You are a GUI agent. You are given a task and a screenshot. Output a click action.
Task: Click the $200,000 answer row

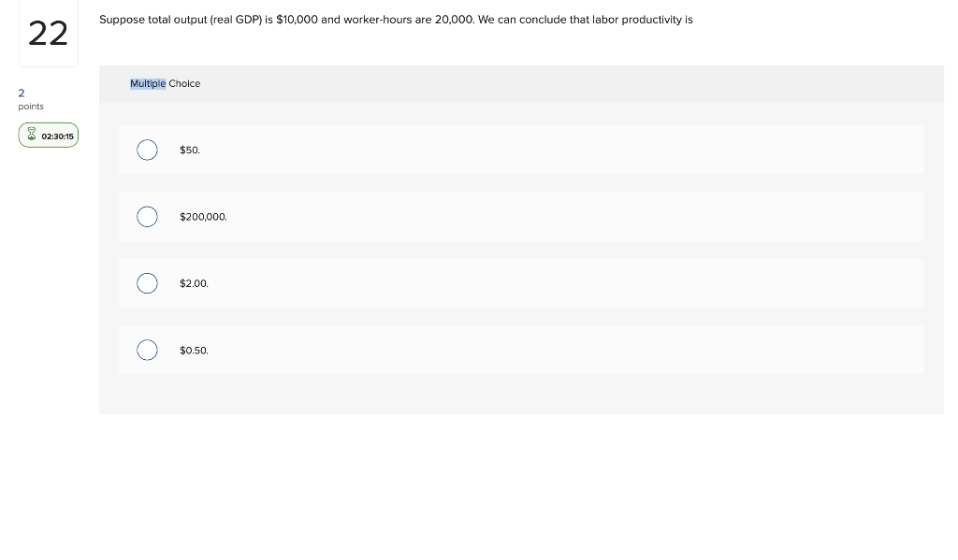coord(521,217)
